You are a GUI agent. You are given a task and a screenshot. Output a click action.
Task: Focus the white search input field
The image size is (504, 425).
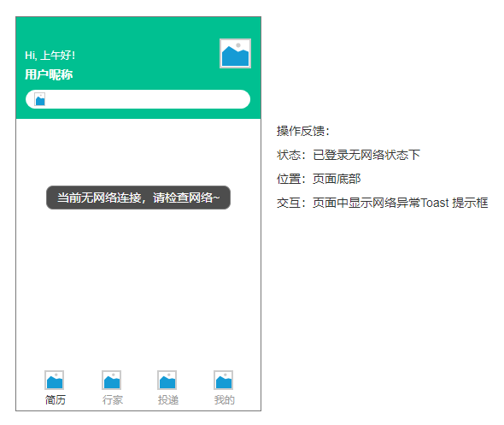coord(138,99)
